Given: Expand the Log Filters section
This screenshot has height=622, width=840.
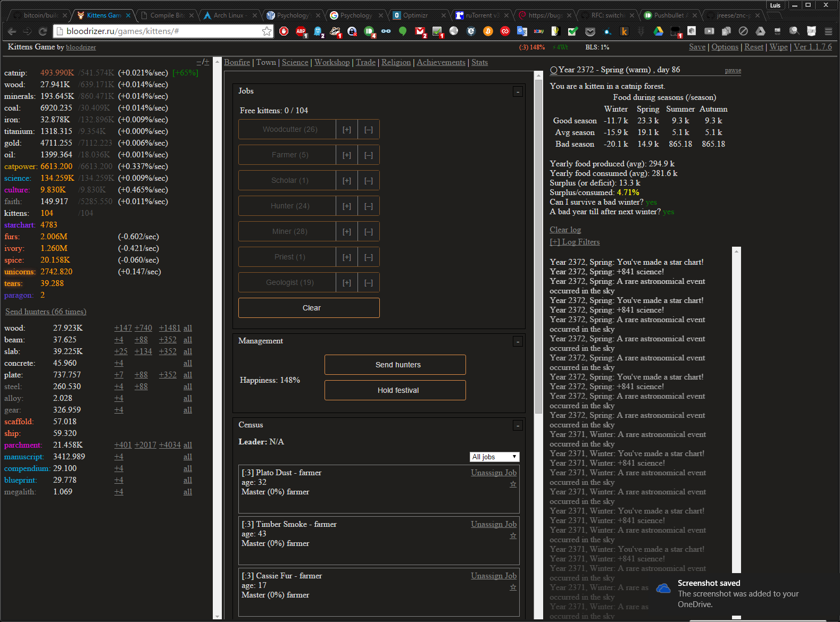Looking at the screenshot, I should (x=574, y=242).
